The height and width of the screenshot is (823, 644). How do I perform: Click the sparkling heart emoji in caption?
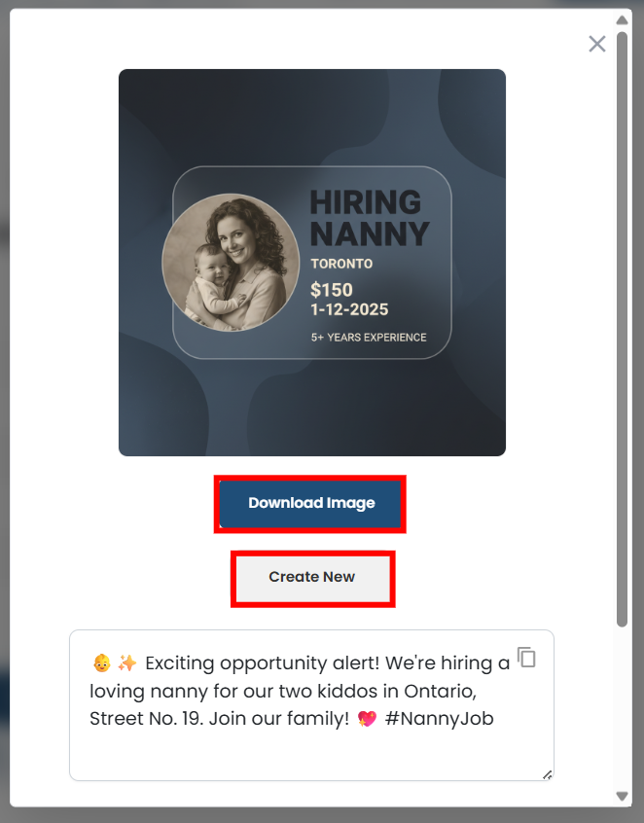tap(367, 719)
